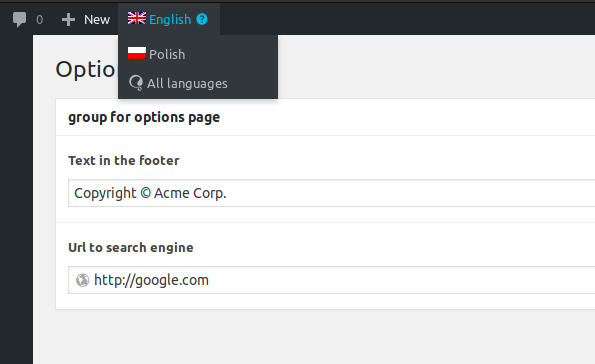
Task: Focus the Text in the footer input
Action: tap(332, 193)
